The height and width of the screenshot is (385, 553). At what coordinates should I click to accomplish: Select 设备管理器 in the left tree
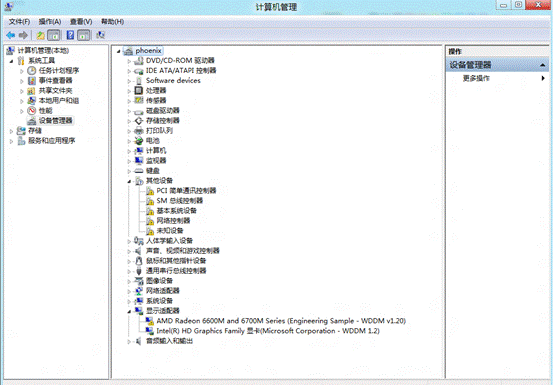(55, 121)
